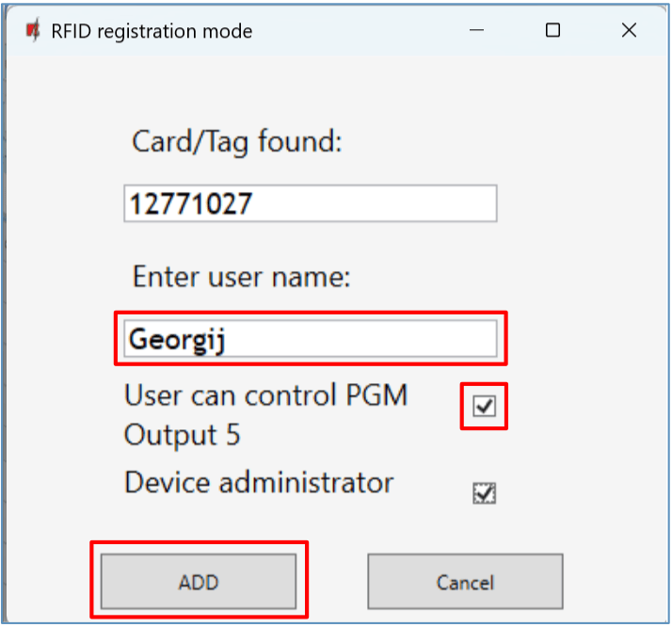
Task: Toggle the Device administrator checkbox
Action: point(485,493)
